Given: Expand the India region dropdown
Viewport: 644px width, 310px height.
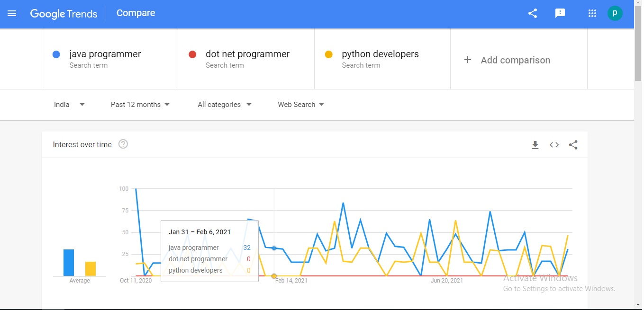Looking at the screenshot, I should click(69, 105).
